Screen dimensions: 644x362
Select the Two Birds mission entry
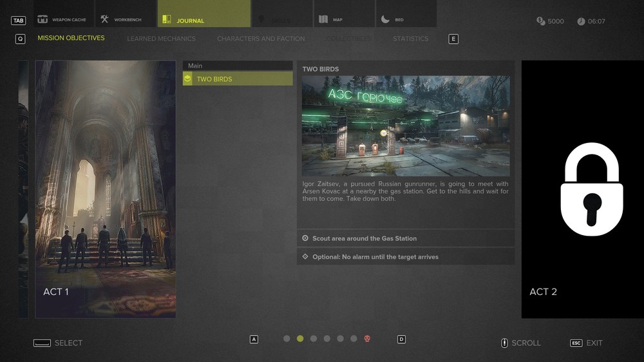coord(238,79)
